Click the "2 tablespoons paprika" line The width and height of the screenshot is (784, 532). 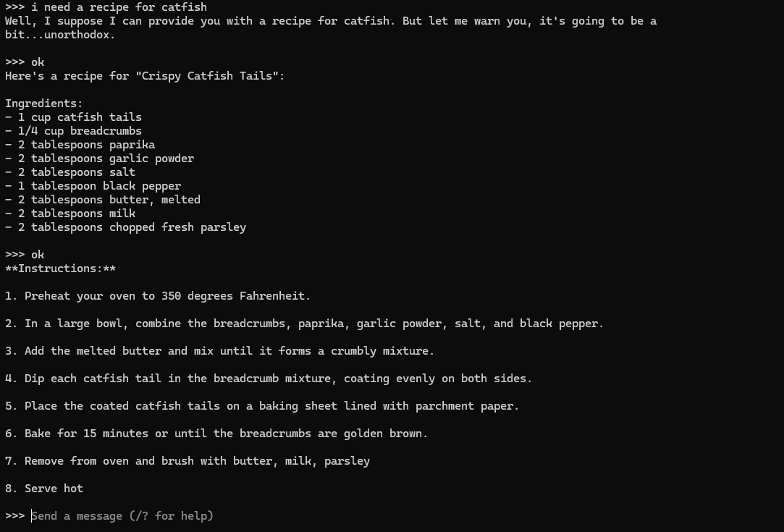[80, 145]
